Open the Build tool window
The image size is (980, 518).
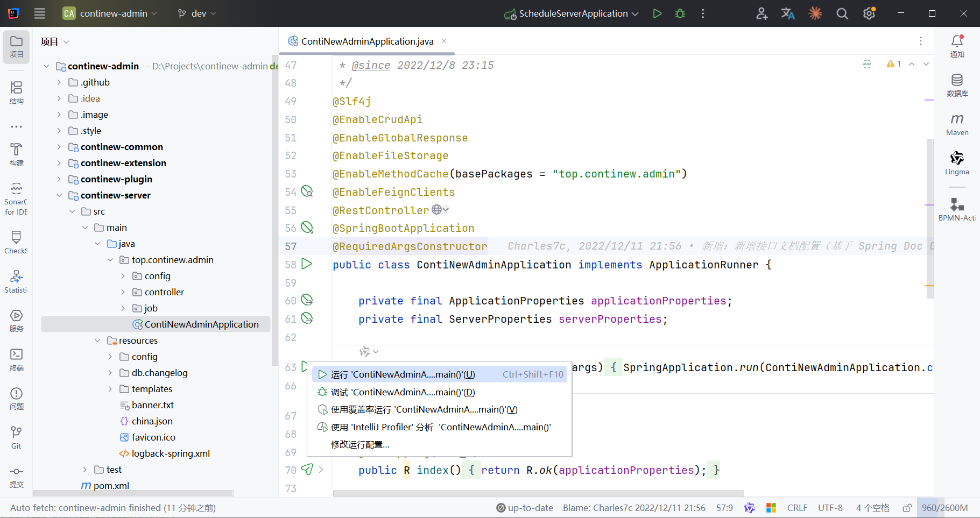[16, 155]
